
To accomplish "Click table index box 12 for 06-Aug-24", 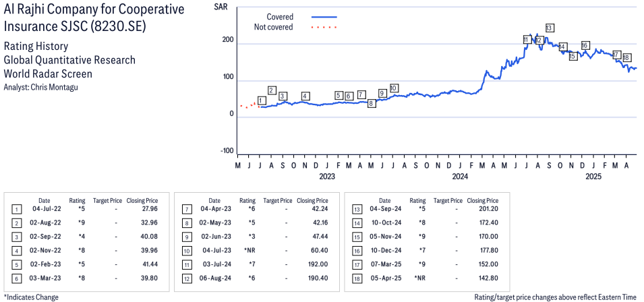I will [186, 278].
